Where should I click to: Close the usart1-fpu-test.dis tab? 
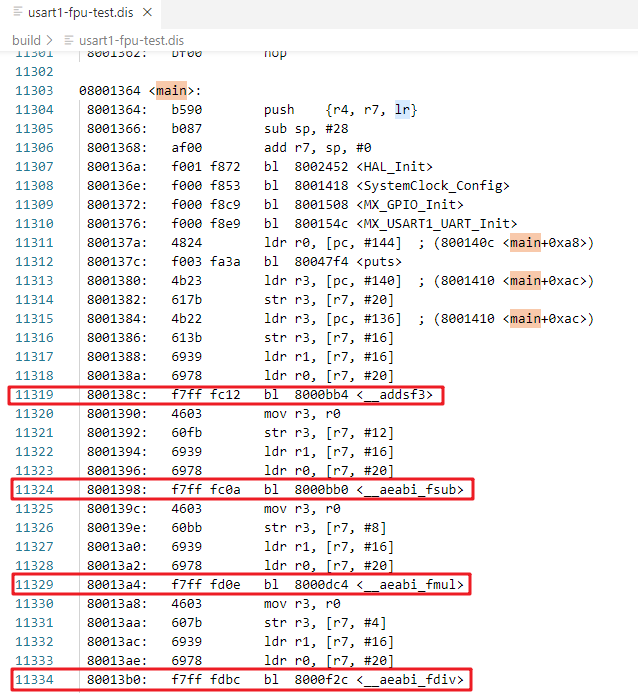[148, 12]
